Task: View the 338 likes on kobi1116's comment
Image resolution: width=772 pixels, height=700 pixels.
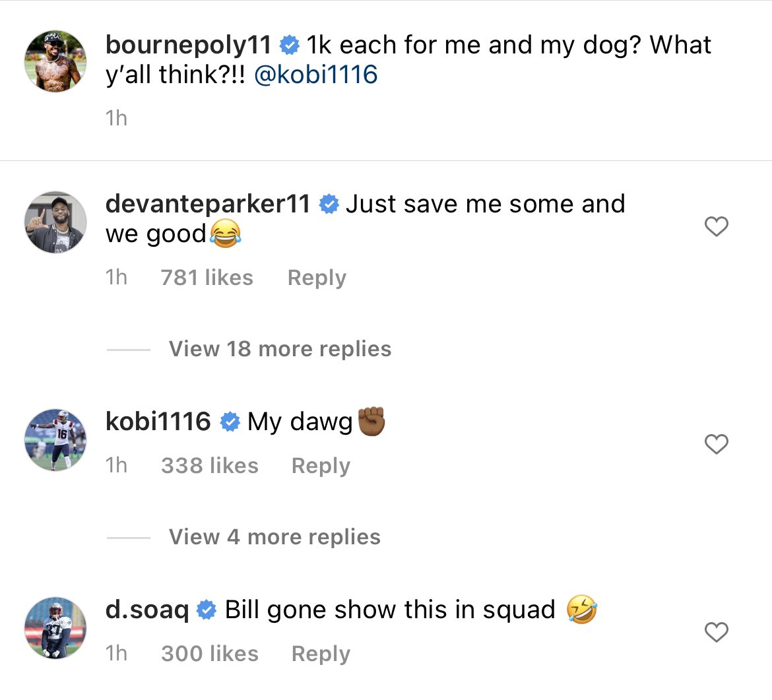Action: (209, 465)
